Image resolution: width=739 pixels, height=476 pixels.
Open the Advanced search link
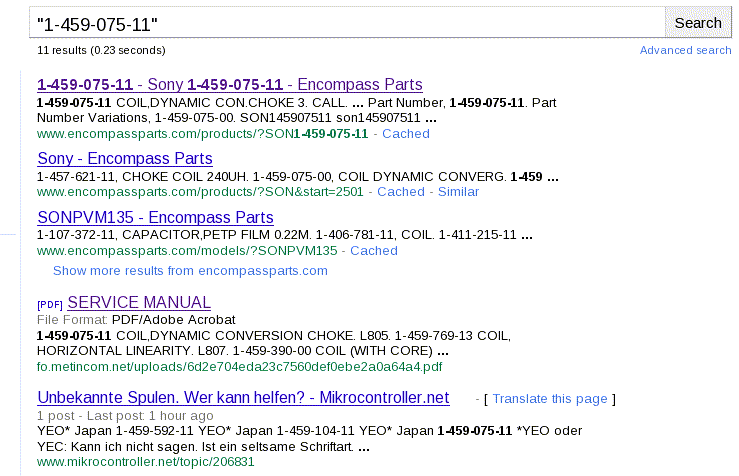(685, 50)
